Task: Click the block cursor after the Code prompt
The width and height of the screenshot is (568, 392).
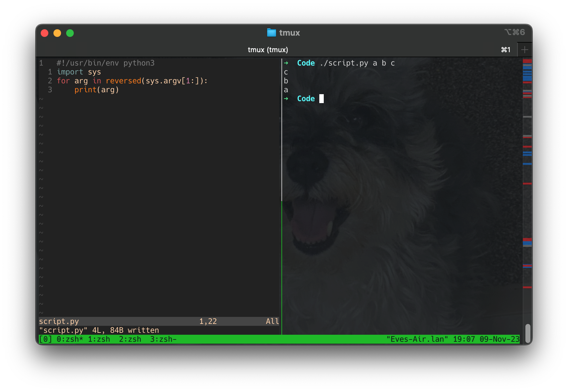Action: (x=321, y=99)
